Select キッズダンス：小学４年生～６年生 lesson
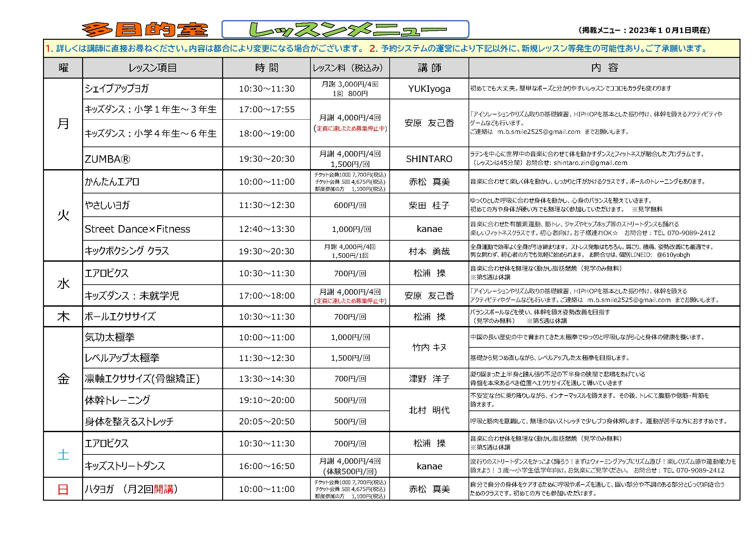756x535 pixels. tap(152, 133)
